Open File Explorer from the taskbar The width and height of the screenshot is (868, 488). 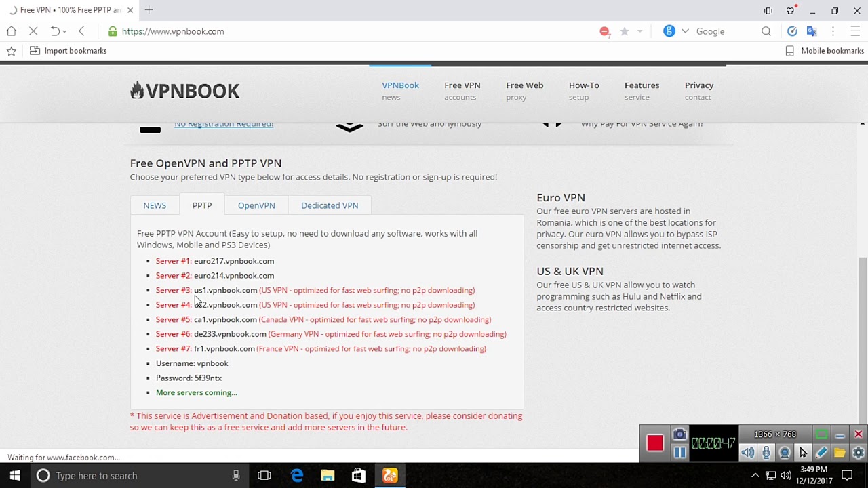tap(328, 476)
